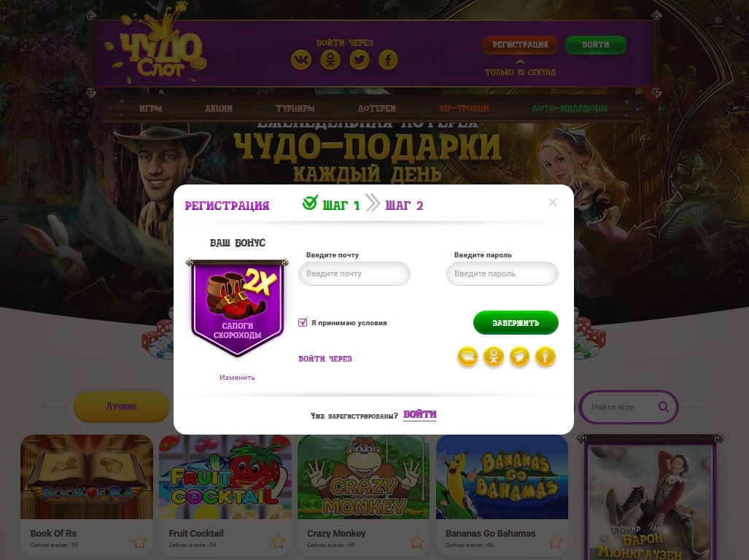Click the VK login icon in header
The image size is (749, 560).
301,60
